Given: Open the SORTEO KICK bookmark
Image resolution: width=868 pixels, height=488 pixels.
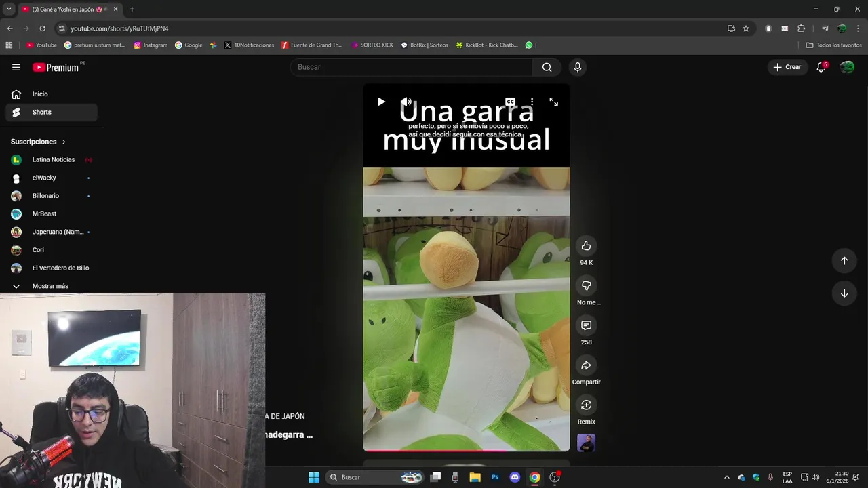Looking at the screenshot, I should coord(372,45).
